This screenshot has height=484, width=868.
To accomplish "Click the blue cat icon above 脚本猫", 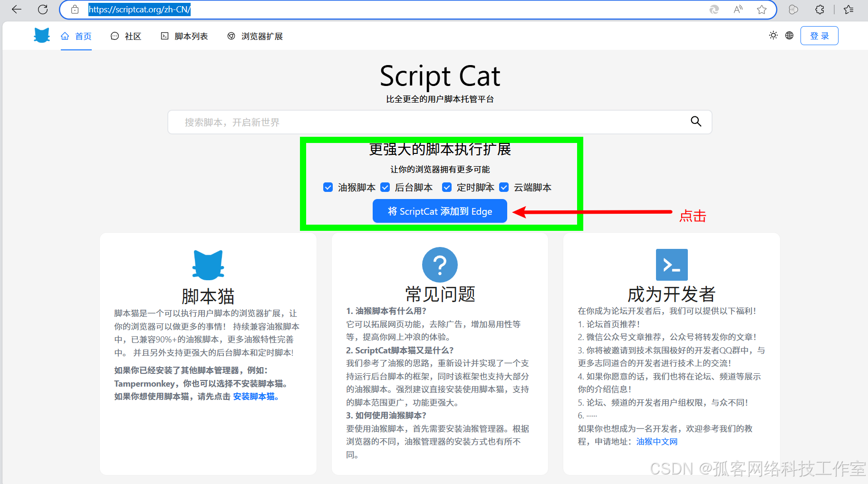I will (208, 265).
